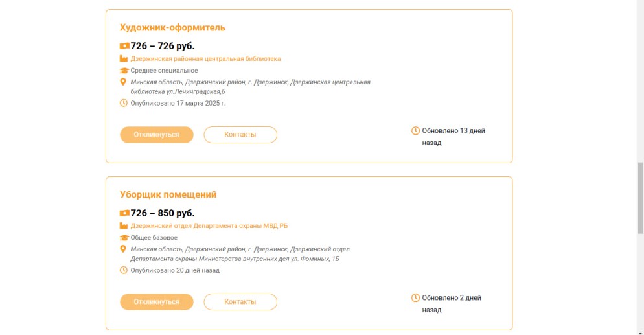Open the Дзержинская районная центральная библиотека employer link
Image resolution: width=644 pixels, height=335 pixels.
[206, 59]
